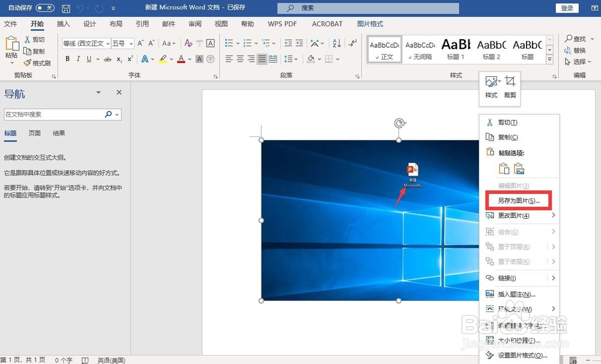Click the Text Effects A icon
The width and height of the screenshot is (601, 364).
(144, 59)
